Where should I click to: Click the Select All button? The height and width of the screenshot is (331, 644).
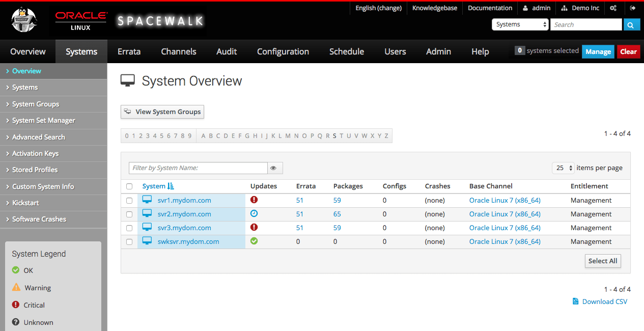click(603, 261)
